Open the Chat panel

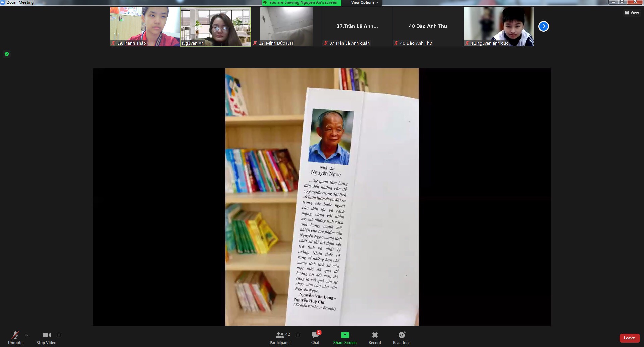point(315,338)
